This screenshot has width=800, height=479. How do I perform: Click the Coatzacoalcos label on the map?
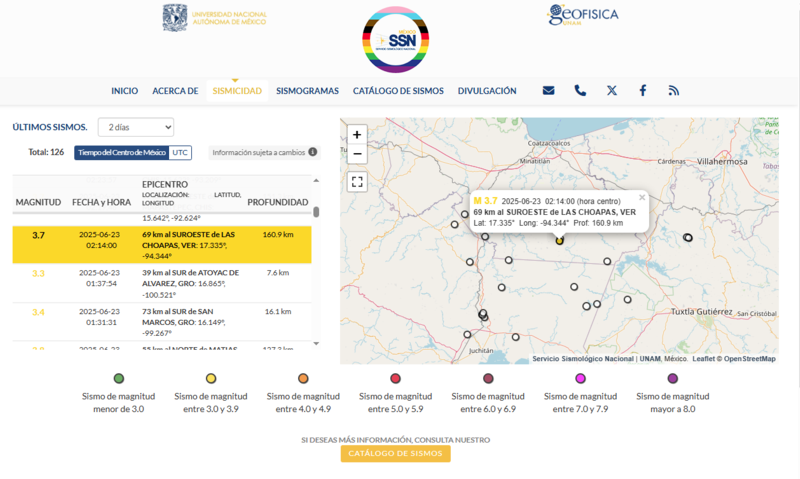(549, 143)
